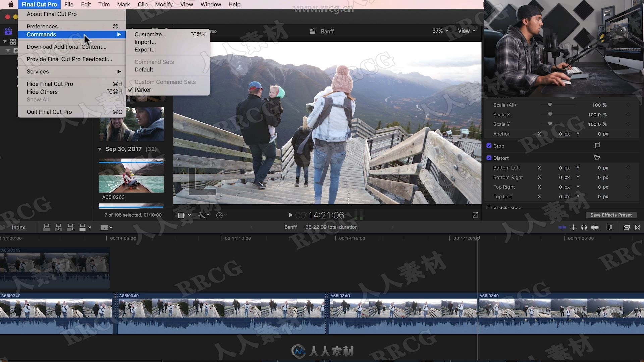Click the viewer full screen icon
Screen dimensions: 644x362
[475, 215]
